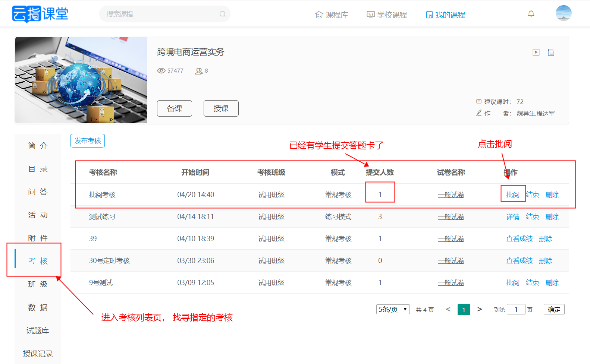Select the 考核 sidebar tab
590x364 pixels.
(38, 261)
